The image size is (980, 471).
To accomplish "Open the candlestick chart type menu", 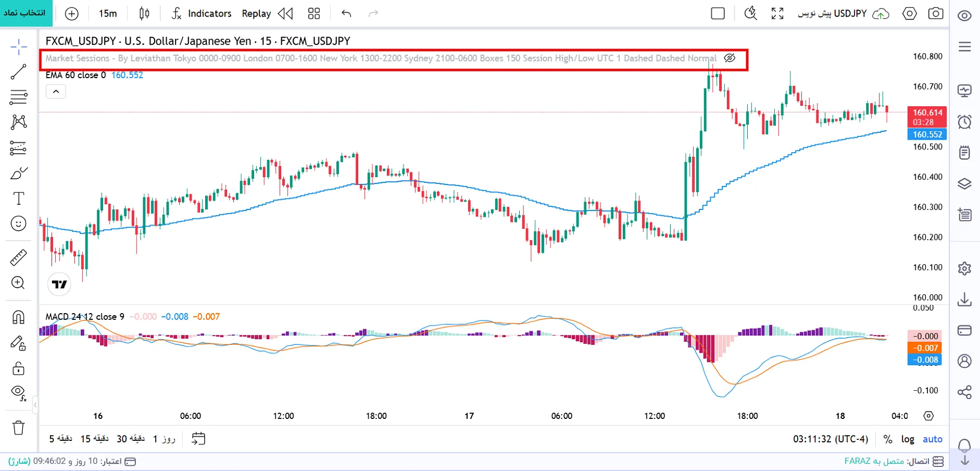I will 144,14.
